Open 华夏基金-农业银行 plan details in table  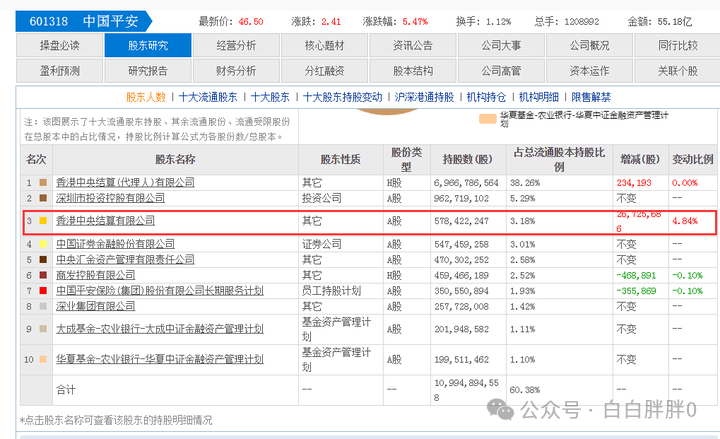(160, 360)
